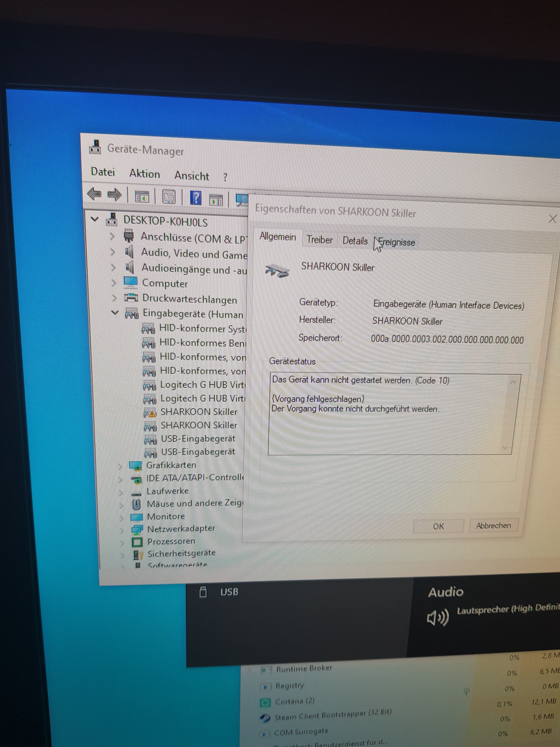Select the Logitech G HUB Virtual device
The height and width of the screenshot is (747, 560).
[202, 385]
